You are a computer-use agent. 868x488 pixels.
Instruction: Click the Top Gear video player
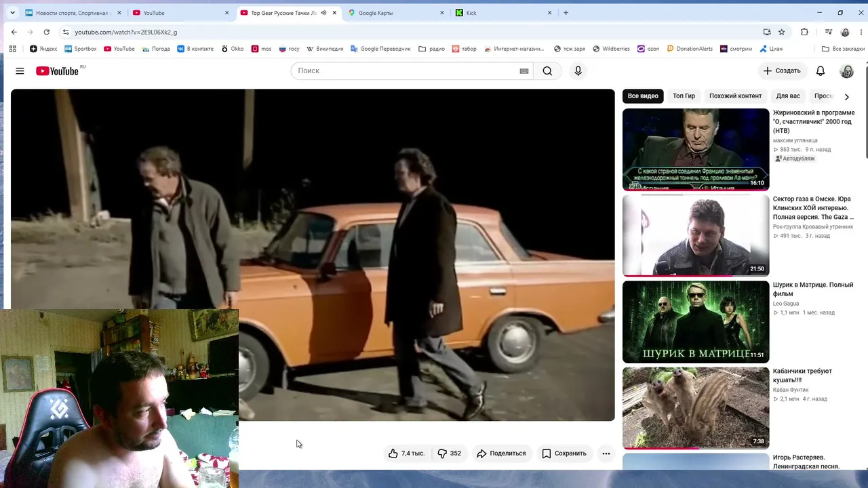[x=313, y=255]
